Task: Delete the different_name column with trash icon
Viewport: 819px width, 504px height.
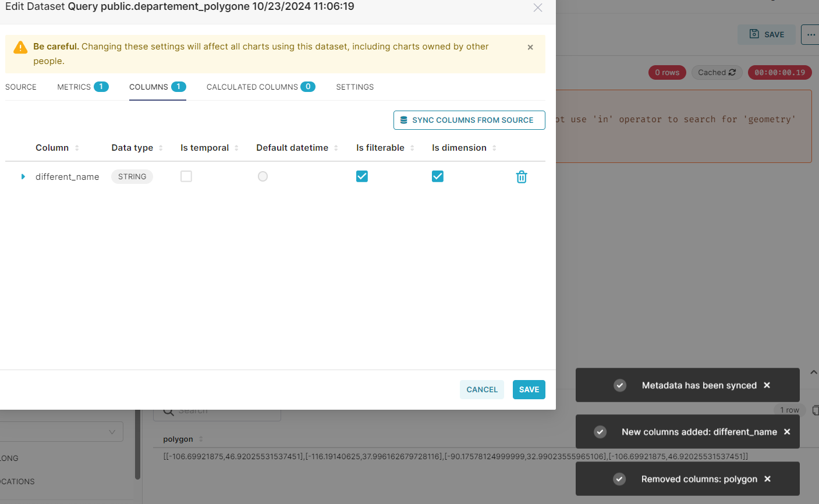Action: click(522, 177)
